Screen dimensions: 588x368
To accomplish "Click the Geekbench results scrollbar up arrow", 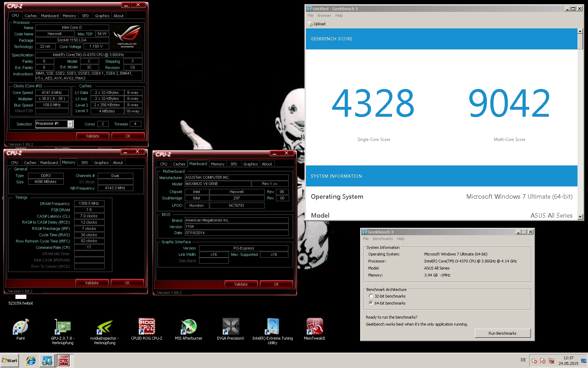I will (x=580, y=32).
